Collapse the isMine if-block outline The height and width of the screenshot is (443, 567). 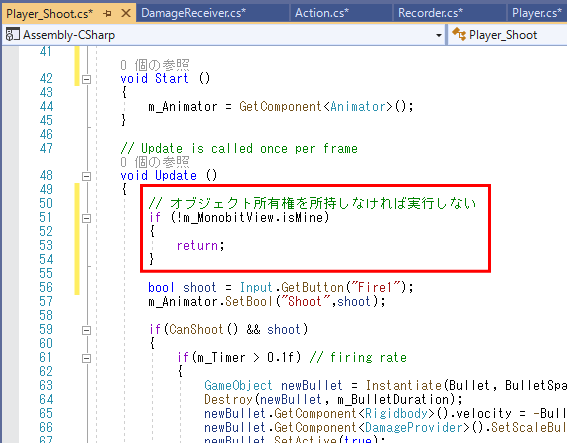click(86, 218)
